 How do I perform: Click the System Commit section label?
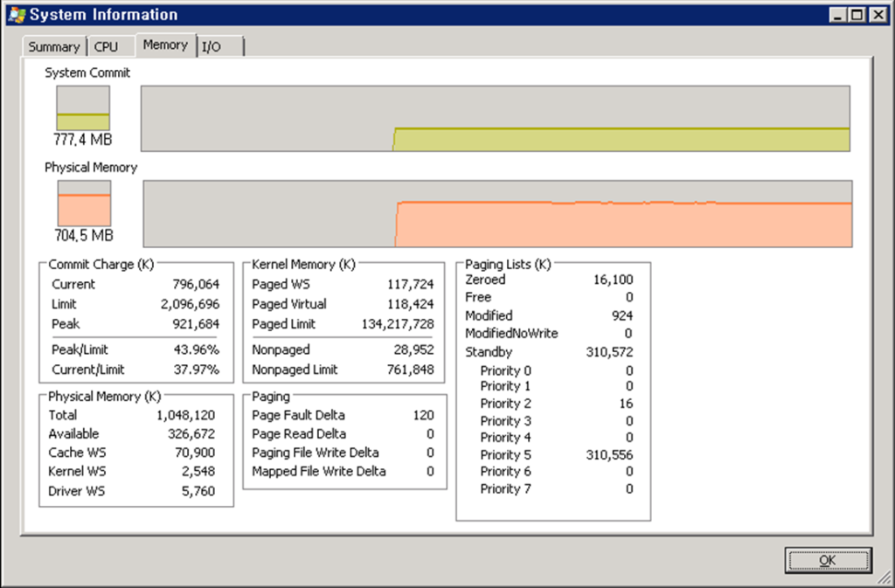(x=87, y=73)
